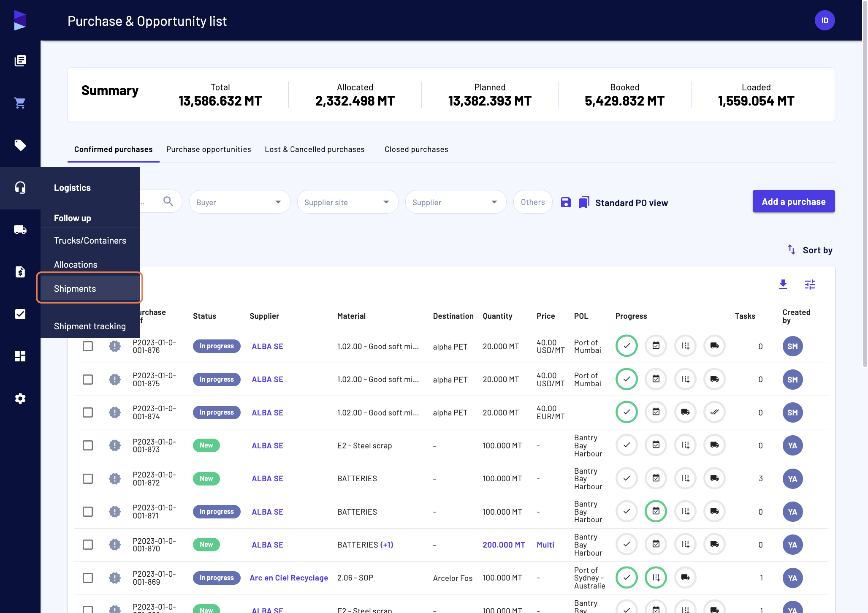Viewport: 868px width, 613px height.
Task: Open the tasks checkmark sidebar icon
Action: click(x=20, y=314)
